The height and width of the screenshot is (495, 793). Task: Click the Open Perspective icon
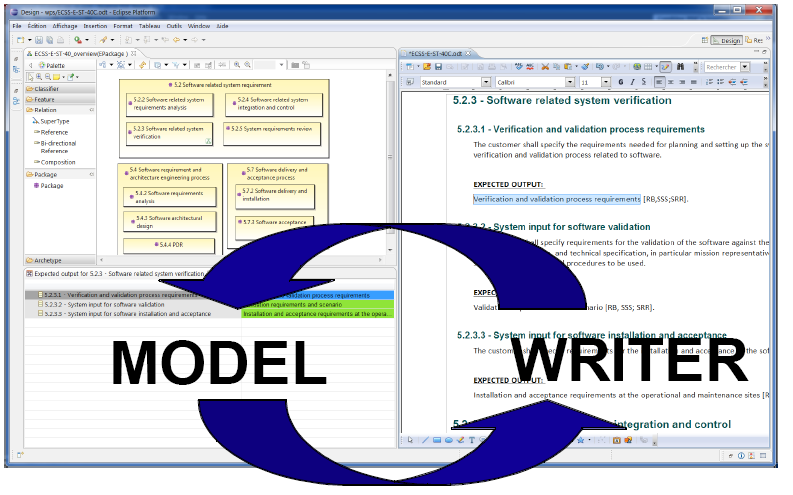[x=704, y=40]
